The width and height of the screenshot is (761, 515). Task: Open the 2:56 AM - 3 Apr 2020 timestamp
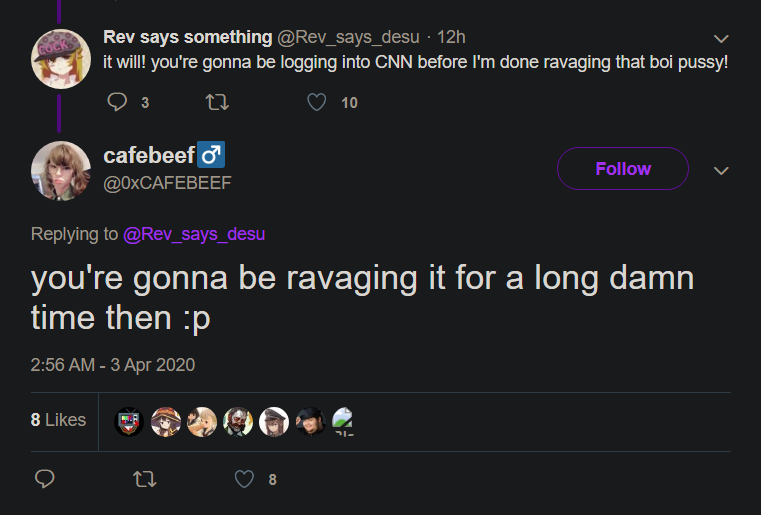113,365
